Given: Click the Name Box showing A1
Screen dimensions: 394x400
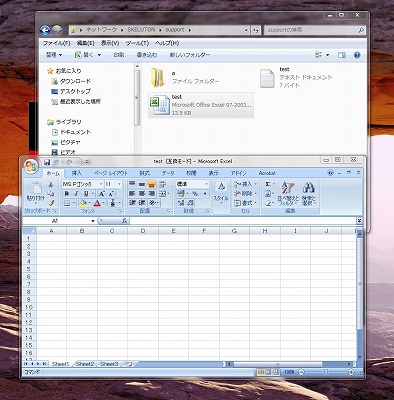Looking at the screenshot, I should 59,221.
